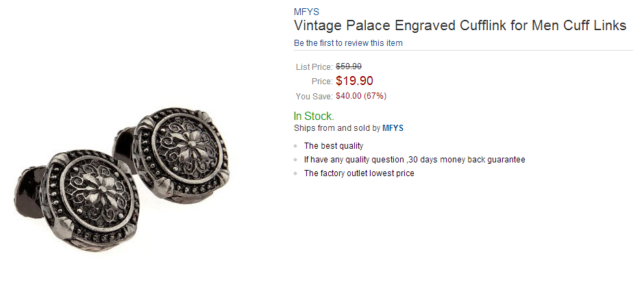
Task: Click the "Ships from and sold by" text
Action: tap(337, 128)
